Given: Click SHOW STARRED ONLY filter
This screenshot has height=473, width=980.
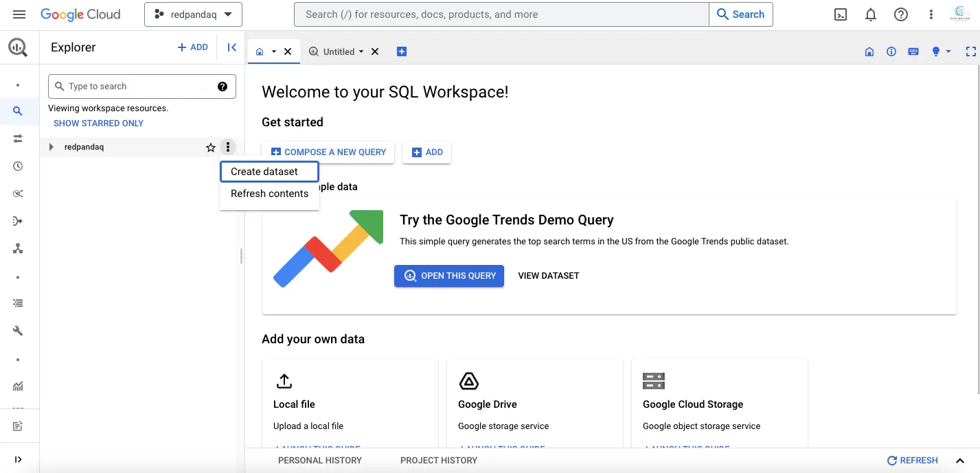Looking at the screenshot, I should click(99, 124).
